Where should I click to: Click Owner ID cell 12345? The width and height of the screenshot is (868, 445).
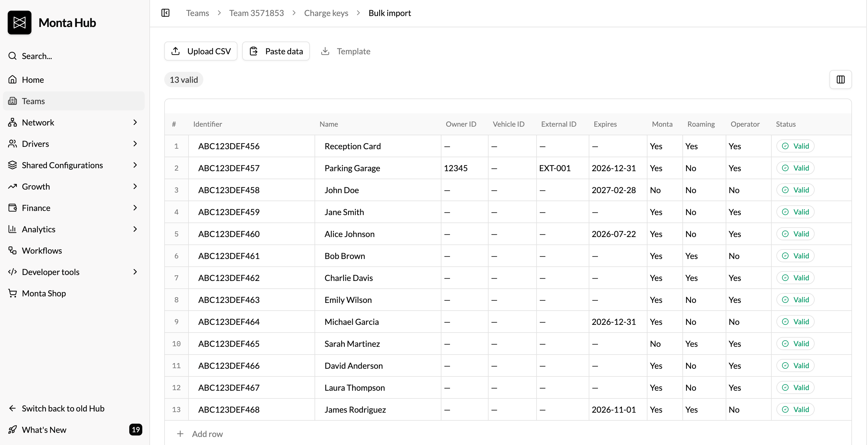(465, 168)
